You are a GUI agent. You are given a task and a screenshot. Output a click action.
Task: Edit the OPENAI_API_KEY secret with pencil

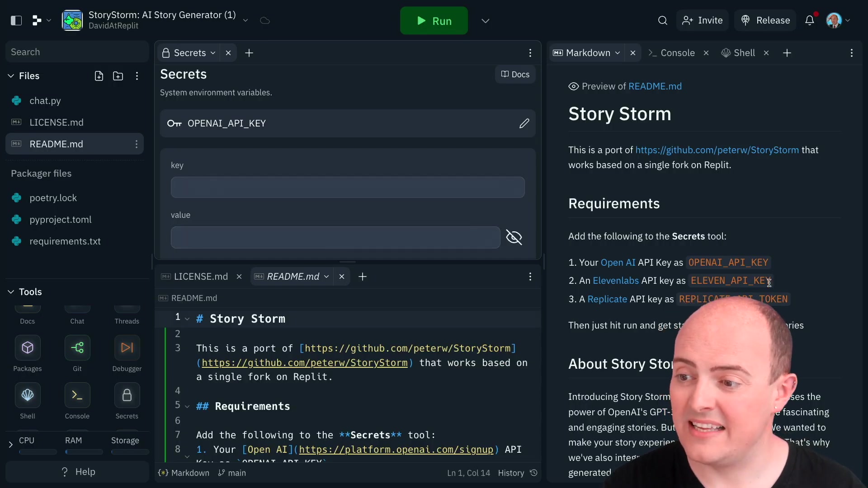pos(524,123)
